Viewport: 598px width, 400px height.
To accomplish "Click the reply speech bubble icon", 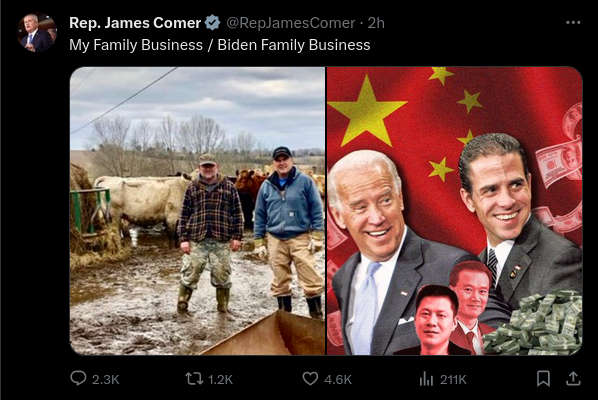I will (78, 378).
